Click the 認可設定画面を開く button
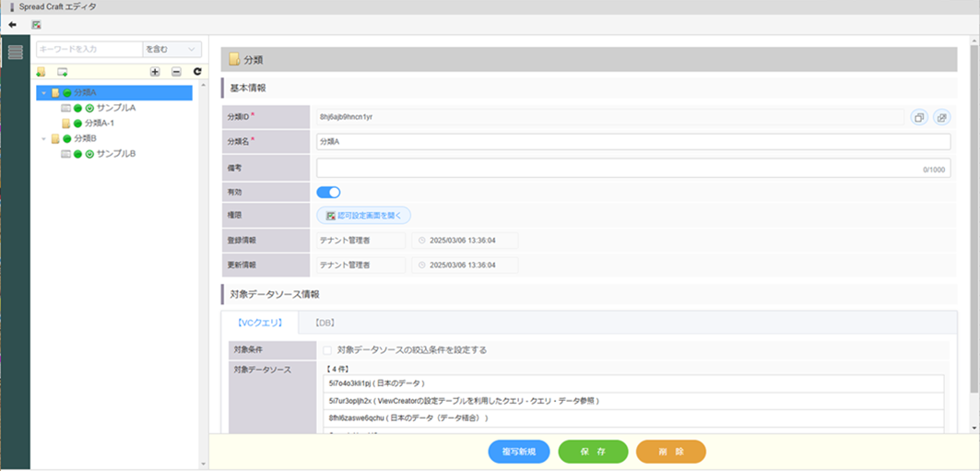This screenshot has height=471, width=980. click(x=363, y=215)
